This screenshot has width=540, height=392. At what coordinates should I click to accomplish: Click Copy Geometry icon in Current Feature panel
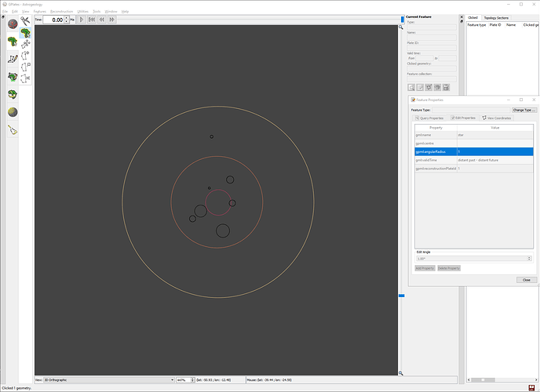point(429,87)
